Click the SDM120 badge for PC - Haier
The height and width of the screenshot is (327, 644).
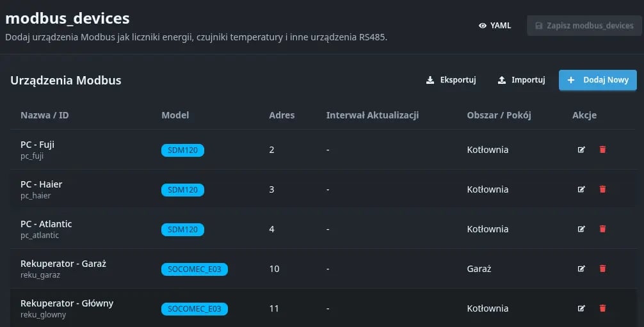(x=183, y=190)
